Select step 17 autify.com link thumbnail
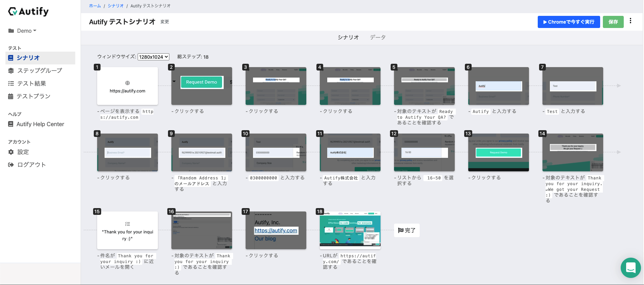This screenshot has width=644, height=285. pyautogui.click(x=276, y=230)
